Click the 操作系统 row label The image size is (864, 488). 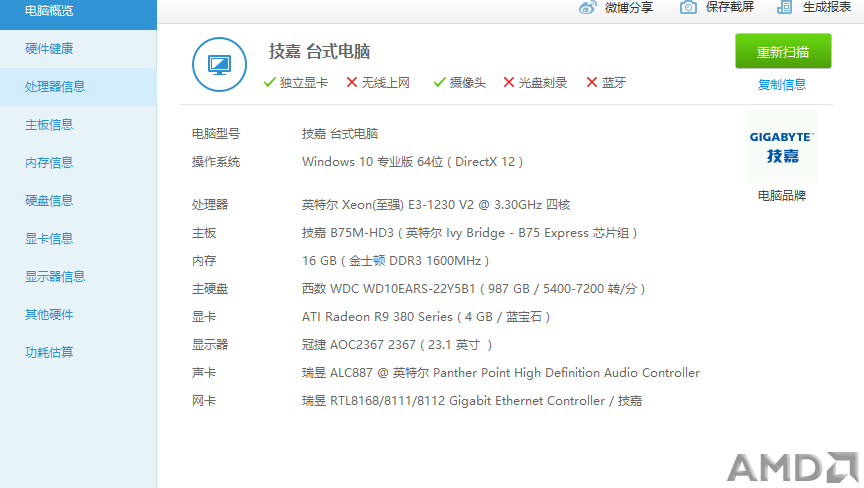(x=216, y=162)
